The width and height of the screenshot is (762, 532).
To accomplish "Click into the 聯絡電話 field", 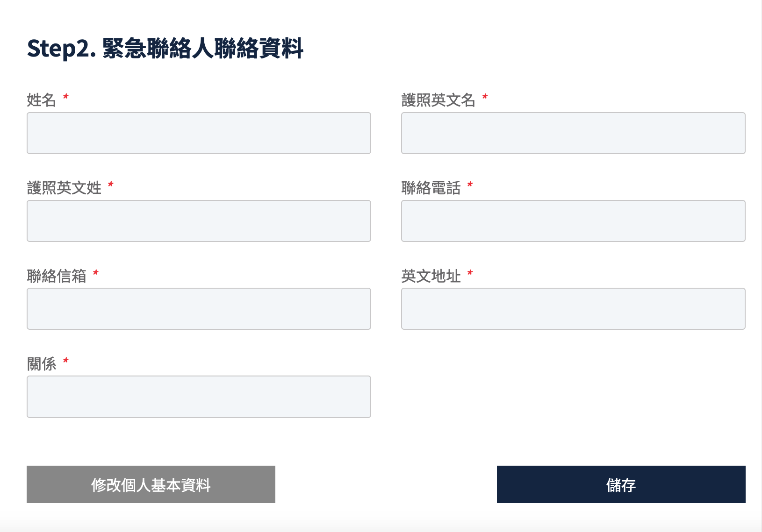I will [573, 221].
